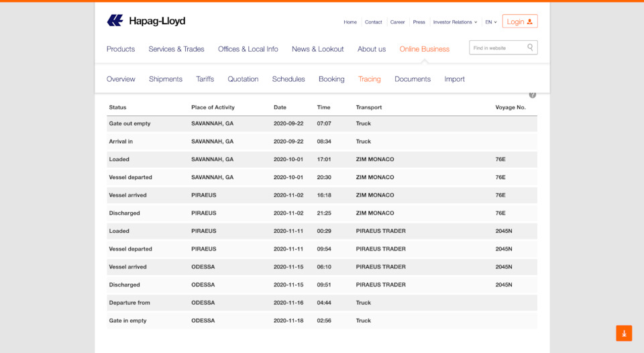The height and width of the screenshot is (353, 644).
Task: Open the EN language dropdown
Action: [491, 22]
